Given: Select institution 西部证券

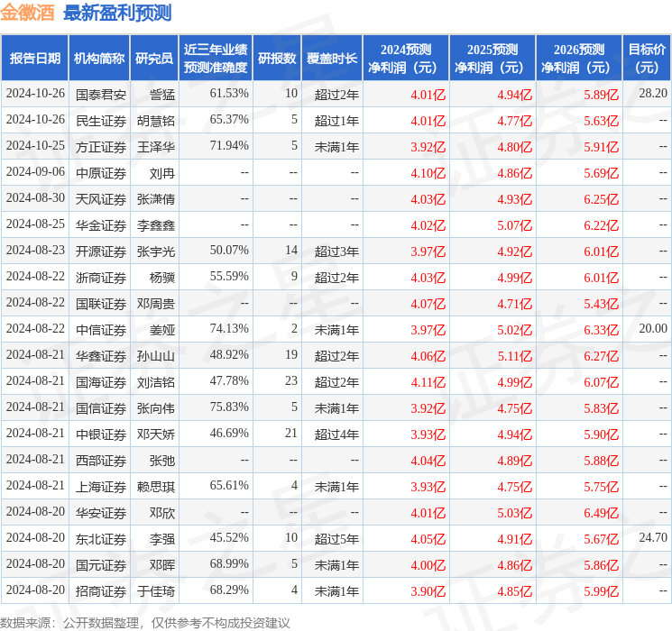Looking at the screenshot, I should tap(101, 461).
